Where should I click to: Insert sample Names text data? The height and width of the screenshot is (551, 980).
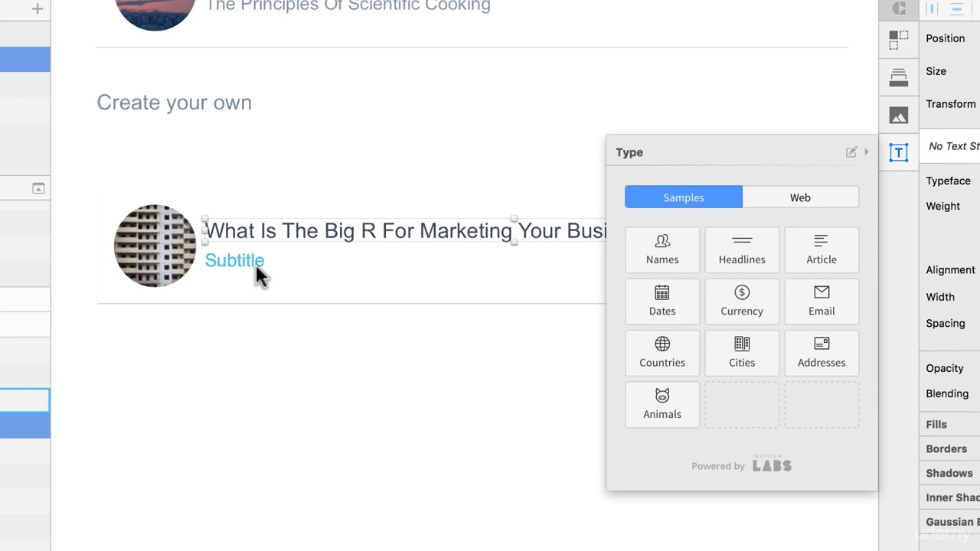pos(662,249)
